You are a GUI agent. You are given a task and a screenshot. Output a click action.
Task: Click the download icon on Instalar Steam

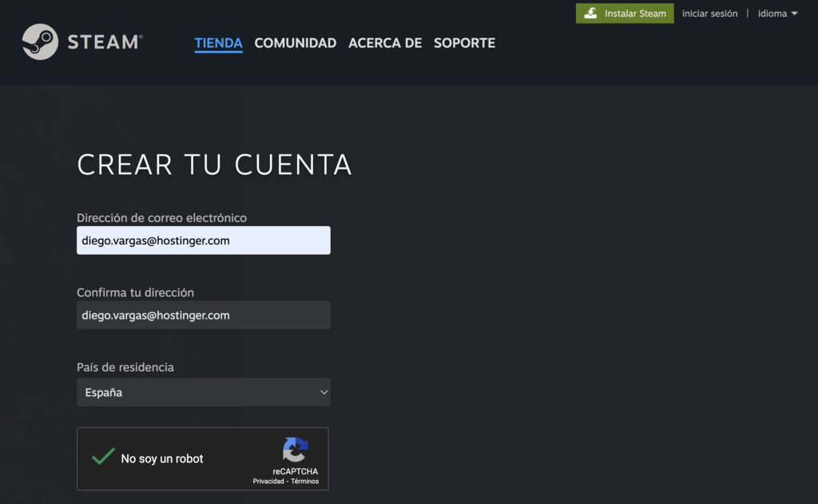point(592,14)
